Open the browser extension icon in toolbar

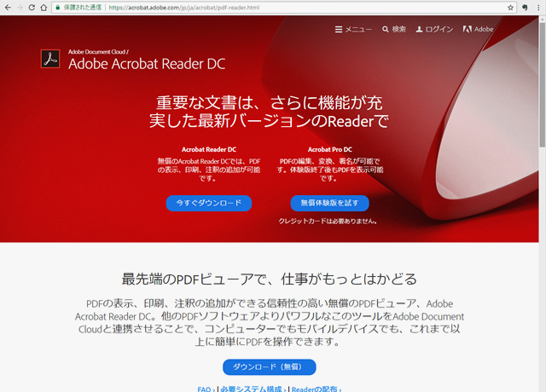pyautogui.click(x=524, y=7)
